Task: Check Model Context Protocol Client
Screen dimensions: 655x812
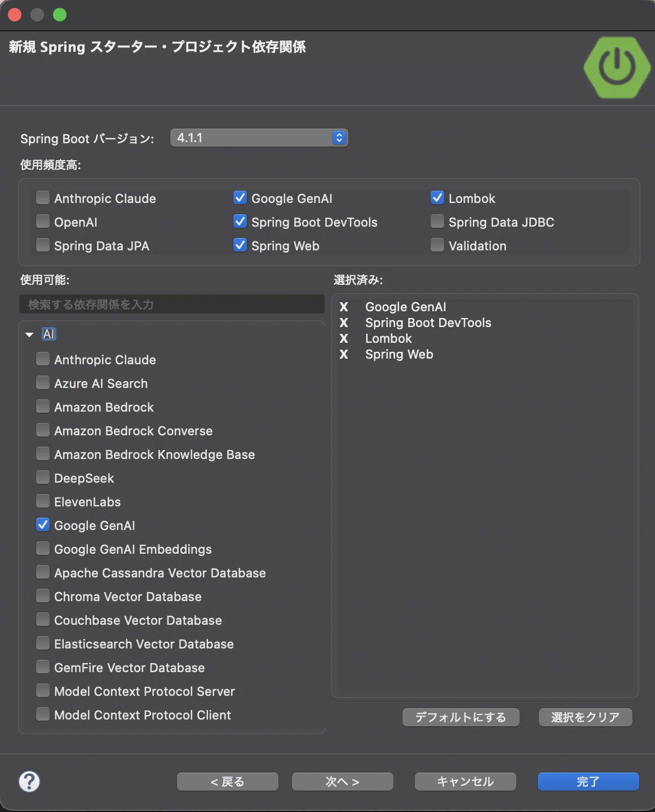Action: [43, 714]
